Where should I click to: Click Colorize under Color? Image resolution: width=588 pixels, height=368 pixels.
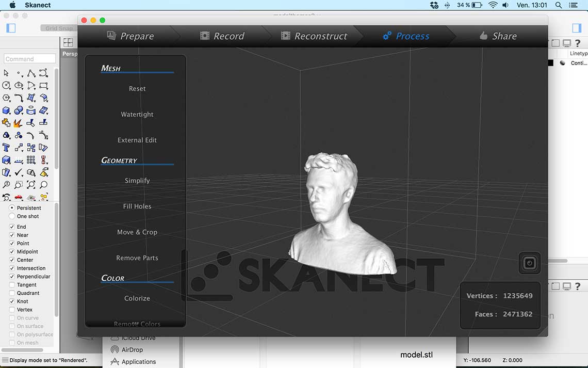coord(137,298)
